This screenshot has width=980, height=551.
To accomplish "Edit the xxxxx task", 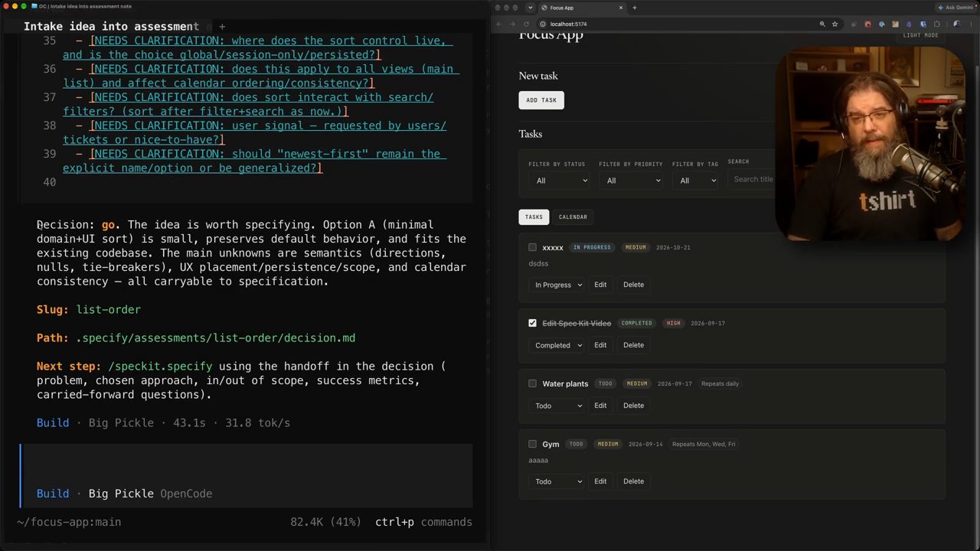I will pyautogui.click(x=600, y=285).
